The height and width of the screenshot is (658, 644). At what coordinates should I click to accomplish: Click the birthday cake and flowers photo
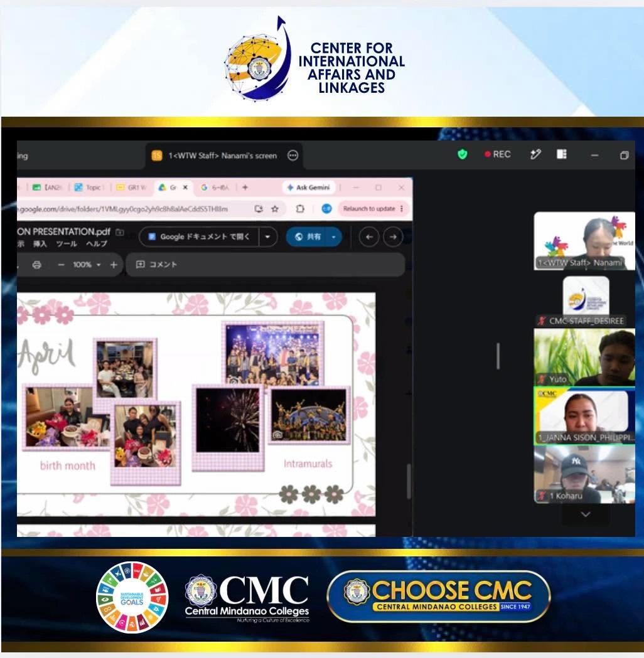[66, 417]
